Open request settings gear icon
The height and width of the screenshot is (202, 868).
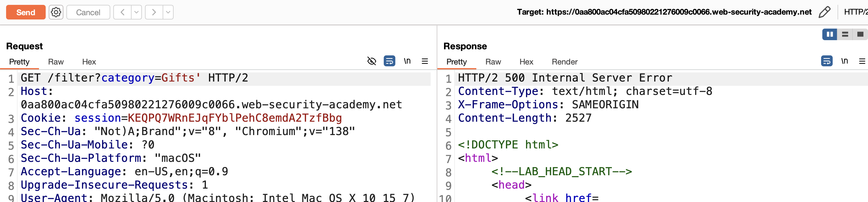point(56,12)
